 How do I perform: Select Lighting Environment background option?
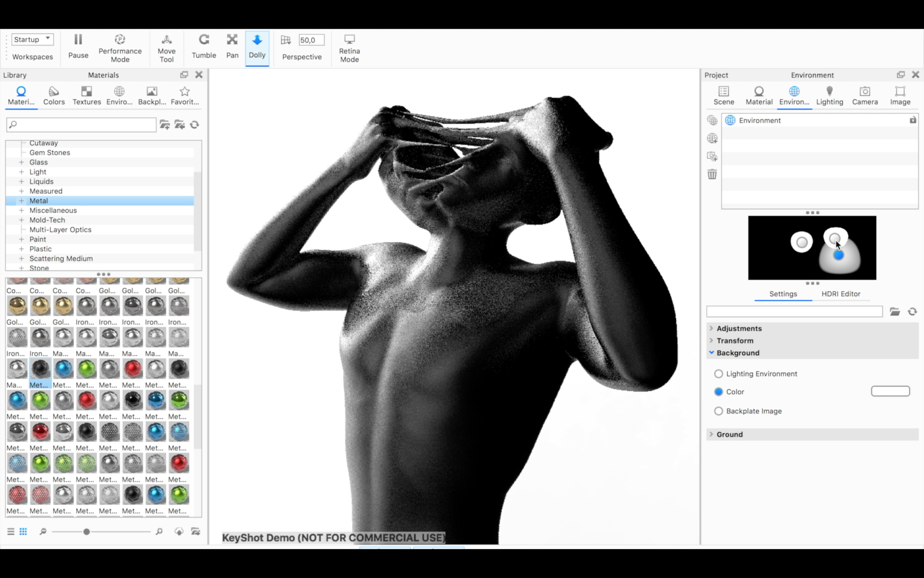pos(719,374)
